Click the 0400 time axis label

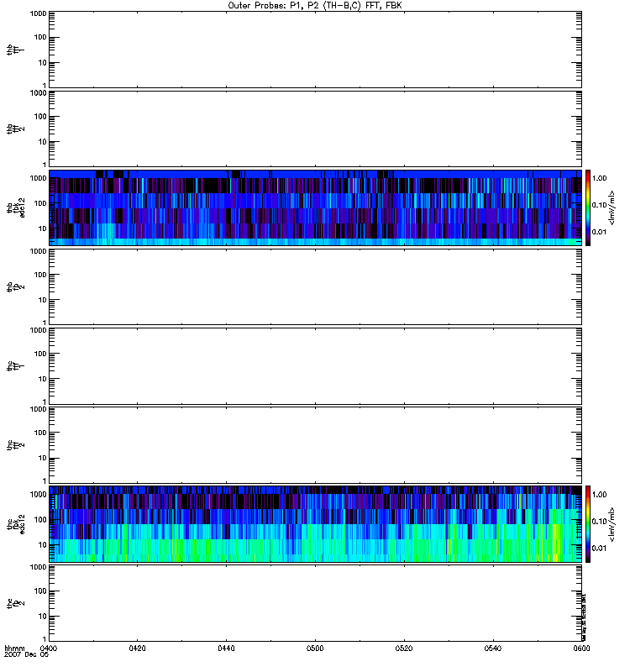49,648
